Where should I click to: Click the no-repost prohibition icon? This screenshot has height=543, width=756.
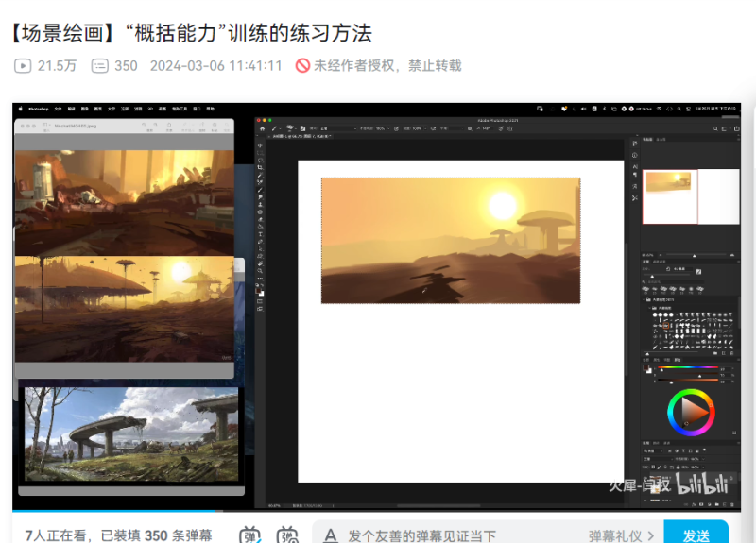[x=302, y=65]
